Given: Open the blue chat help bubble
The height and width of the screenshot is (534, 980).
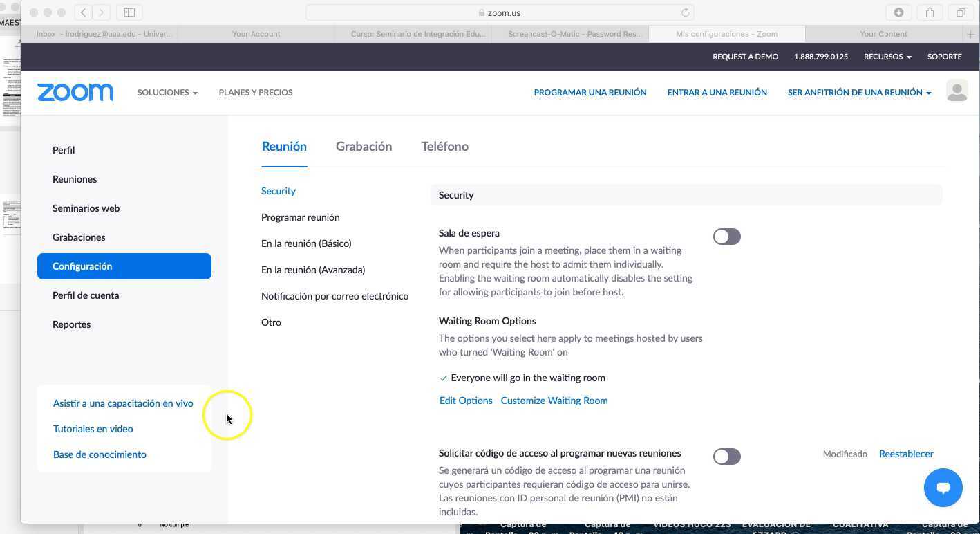Looking at the screenshot, I should [943, 488].
